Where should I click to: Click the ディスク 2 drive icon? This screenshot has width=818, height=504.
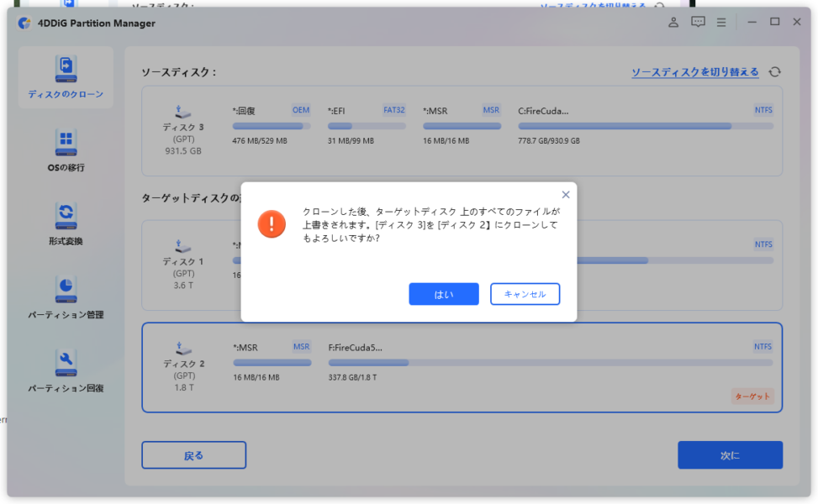(182, 348)
